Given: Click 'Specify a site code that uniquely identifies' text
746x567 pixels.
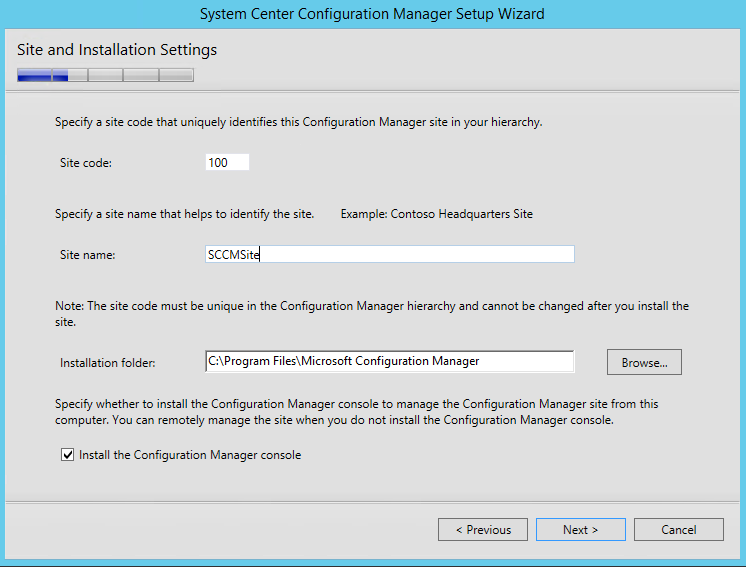Looking at the screenshot, I should (299, 122).
